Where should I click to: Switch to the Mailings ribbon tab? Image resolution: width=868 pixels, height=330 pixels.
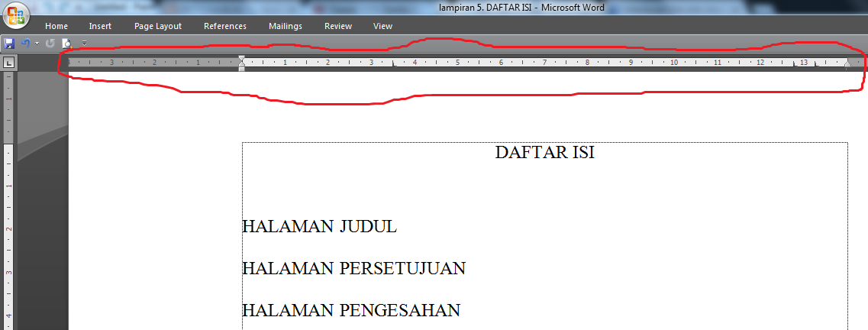(285, 26)
